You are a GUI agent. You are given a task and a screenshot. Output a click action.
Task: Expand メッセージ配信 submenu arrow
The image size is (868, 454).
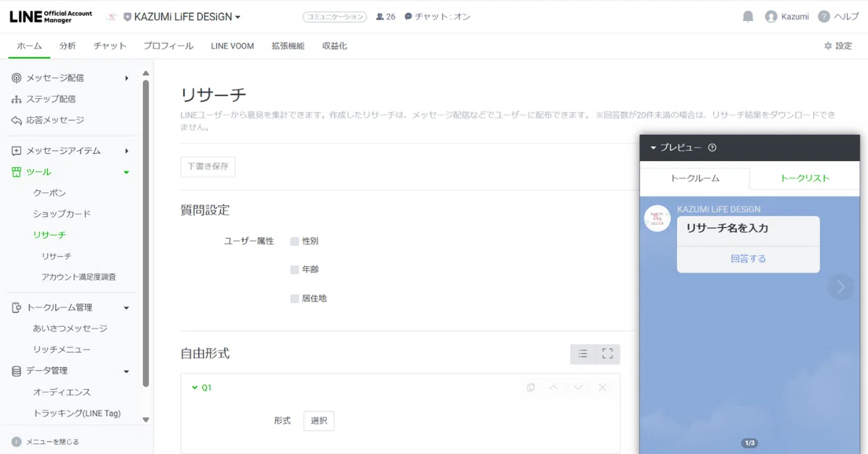tap(127, 78)
